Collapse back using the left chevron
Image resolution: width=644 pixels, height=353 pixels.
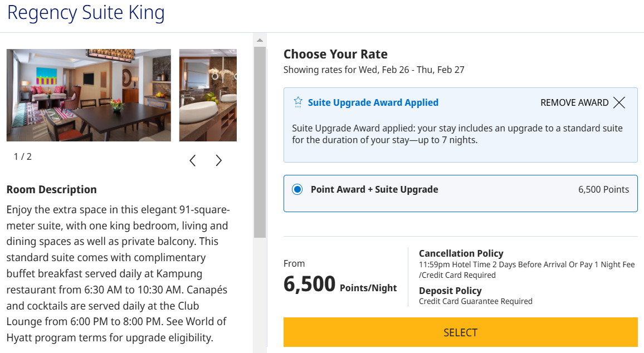point(192,160)
